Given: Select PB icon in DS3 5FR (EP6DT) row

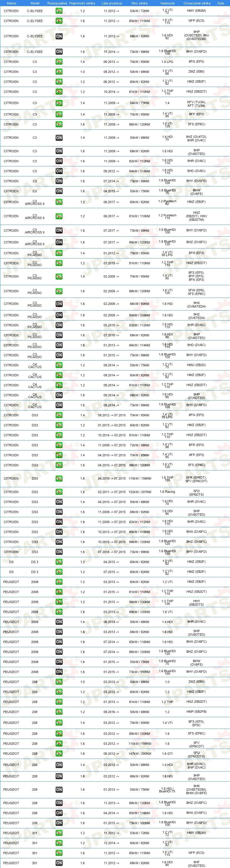Looking at the screenshot, I should (x=59, y=478).
